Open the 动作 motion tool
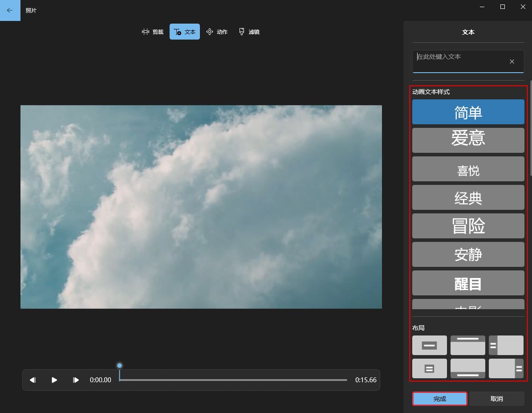Screen dimensions: 532x413 [217, 32]
